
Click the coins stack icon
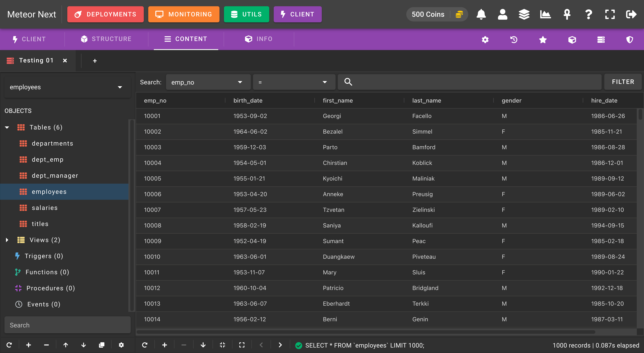(459, 14)
